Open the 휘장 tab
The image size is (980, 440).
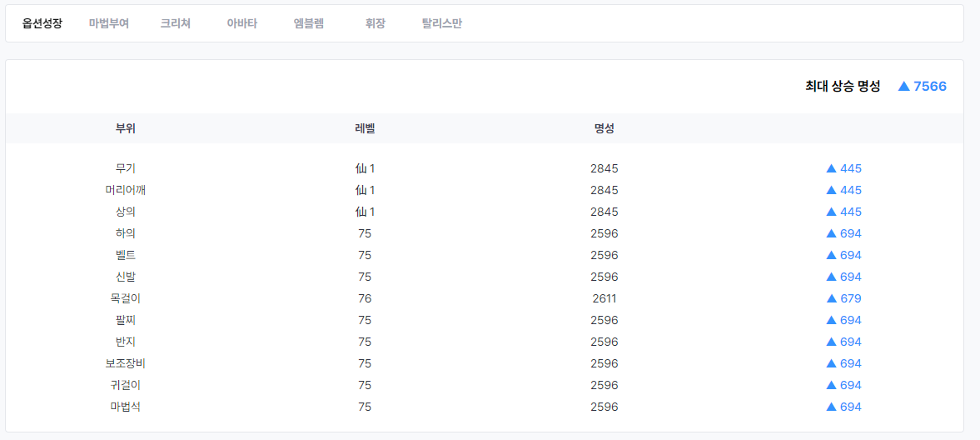[376, 23]
